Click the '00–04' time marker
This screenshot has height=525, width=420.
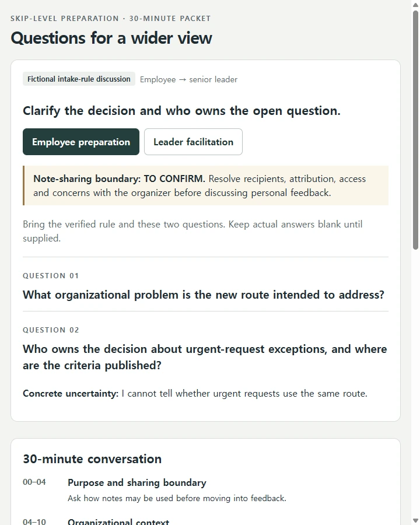coord(34,482)
